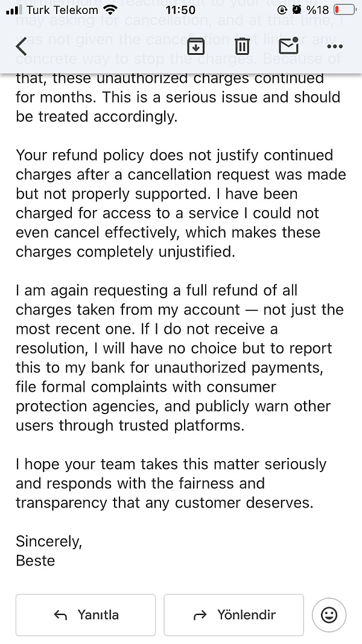The image size is (362, 644).
Task: Tap the Yanıtla reply button
Action: click(86, 615)
